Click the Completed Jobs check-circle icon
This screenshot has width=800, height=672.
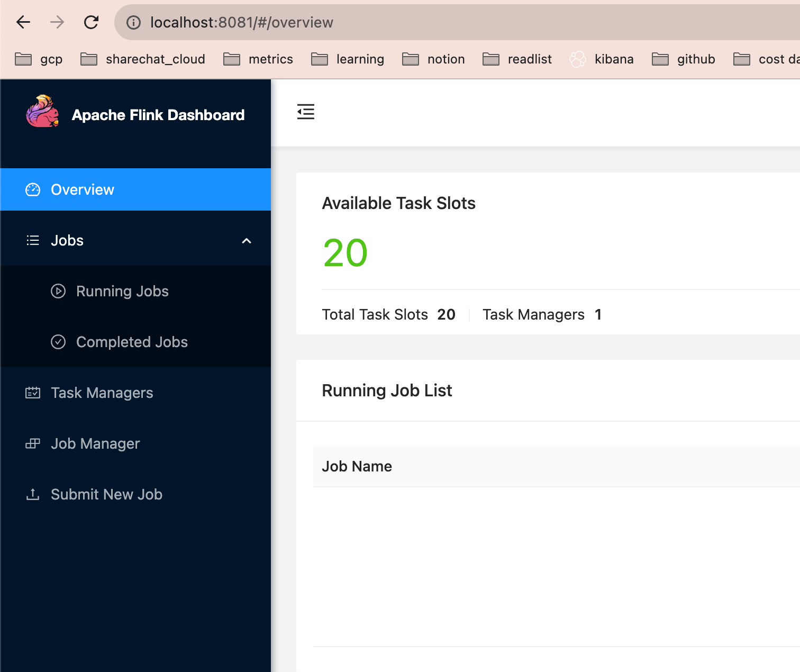pyautogui.click(x=58, y=342)
